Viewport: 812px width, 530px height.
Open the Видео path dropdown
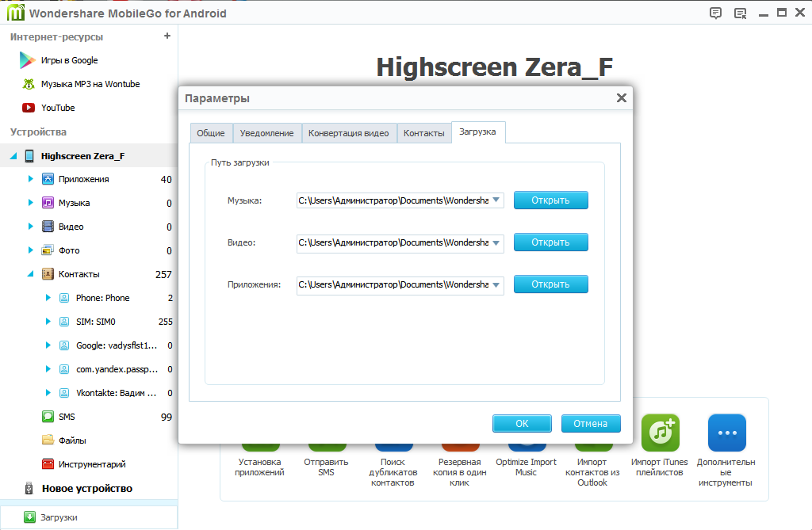pyautogui.click(x=496, y=242)
